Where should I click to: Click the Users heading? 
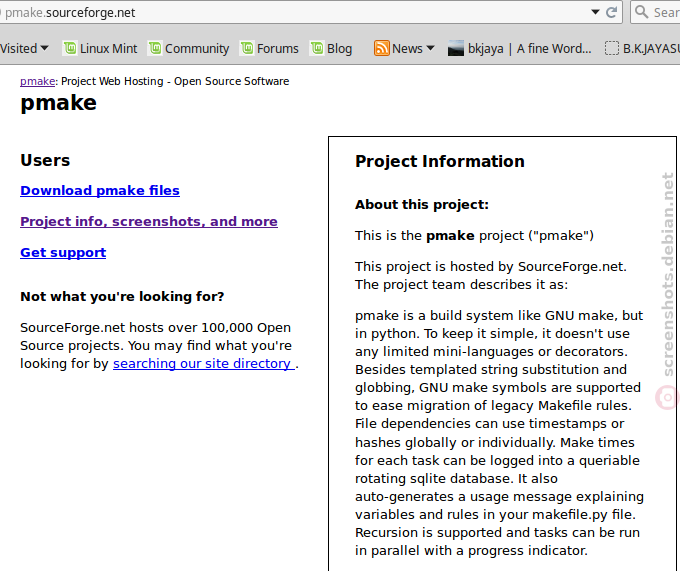click(45, 160)
